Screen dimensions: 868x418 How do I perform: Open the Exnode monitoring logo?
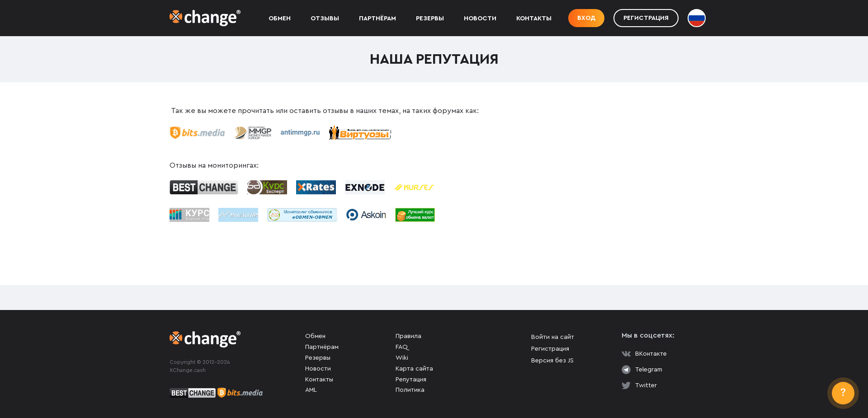click(364, 187)
